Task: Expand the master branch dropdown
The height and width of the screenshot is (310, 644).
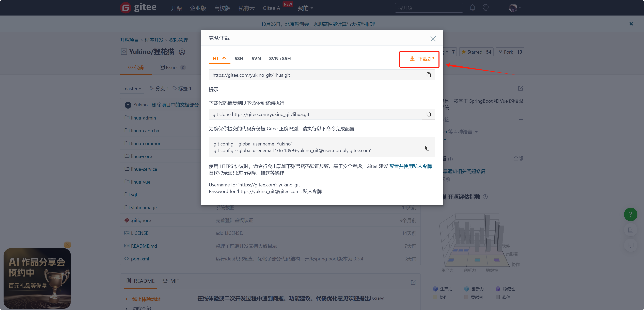Action: click(132, 88)
